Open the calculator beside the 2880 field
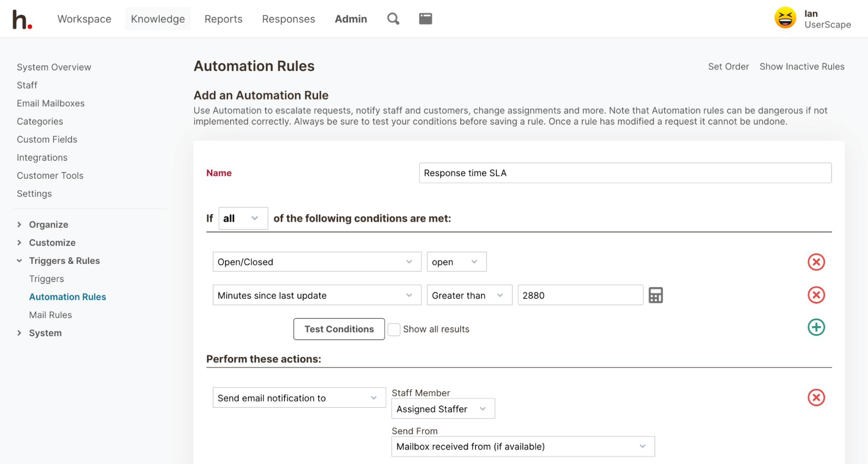This screenshot has width=868, height=464. (656, 295)
